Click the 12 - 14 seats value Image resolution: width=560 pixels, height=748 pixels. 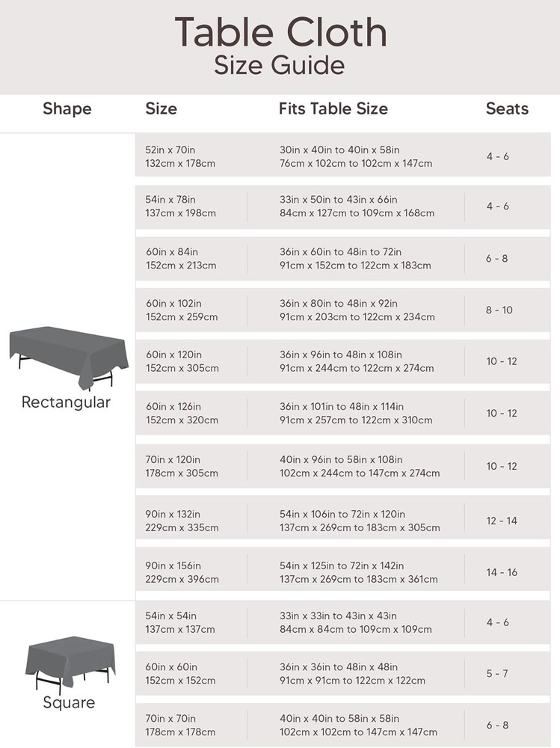tap(501, 521)
